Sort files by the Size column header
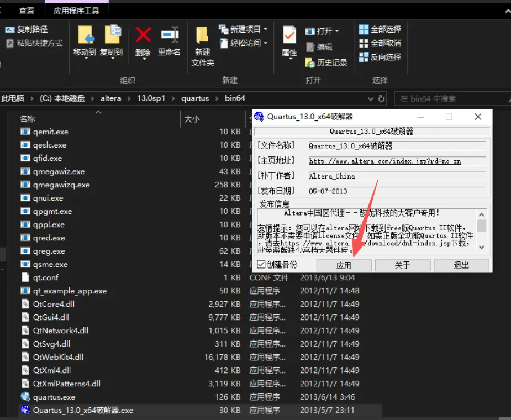The height and width of the screenshot is (420, 511). tap(192, 119)
